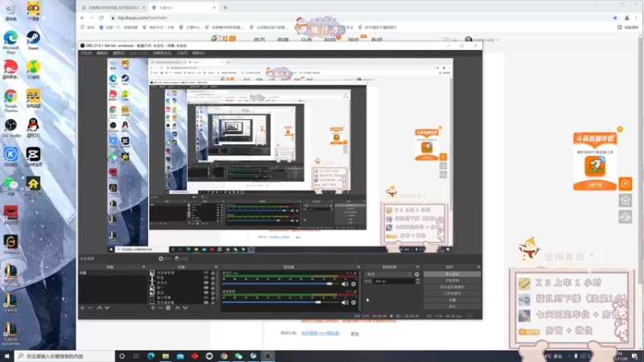Open File Explorer from taskbar
Viewport: 644px width, 362px height.
coord(166,356)
